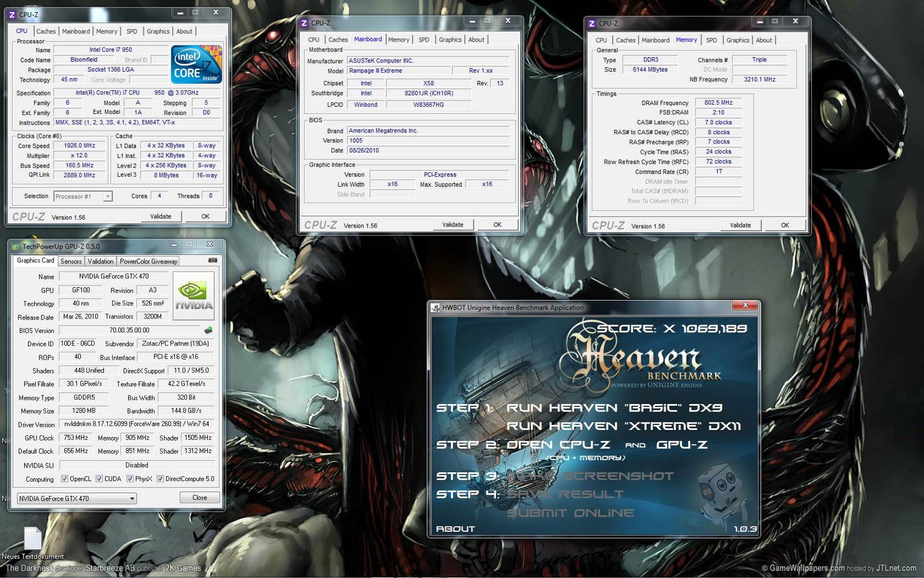
Task: Click the Rampage III Extreme model field
Action: tap(399, 71)
